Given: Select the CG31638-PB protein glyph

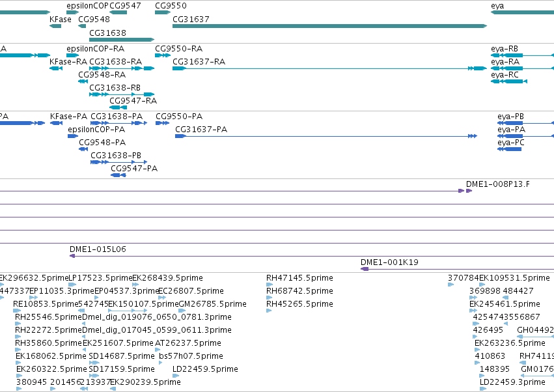Looking at the screenshot, I should coord(118,162).
